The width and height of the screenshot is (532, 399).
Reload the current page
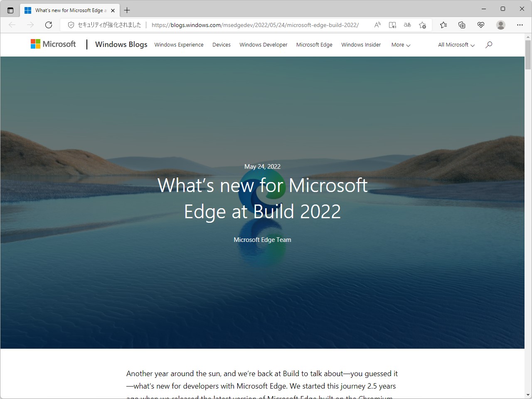pyautogui.click(x=48, y=25)
